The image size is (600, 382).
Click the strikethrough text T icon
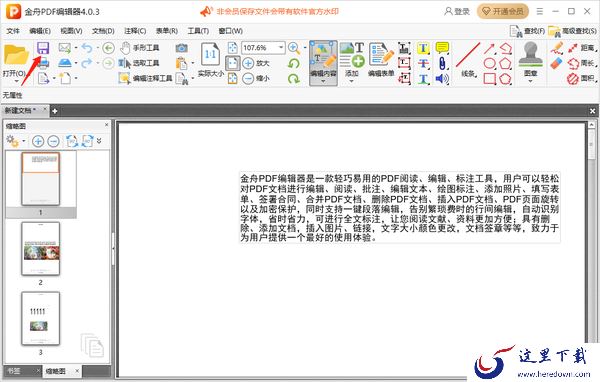pos(423,64)
